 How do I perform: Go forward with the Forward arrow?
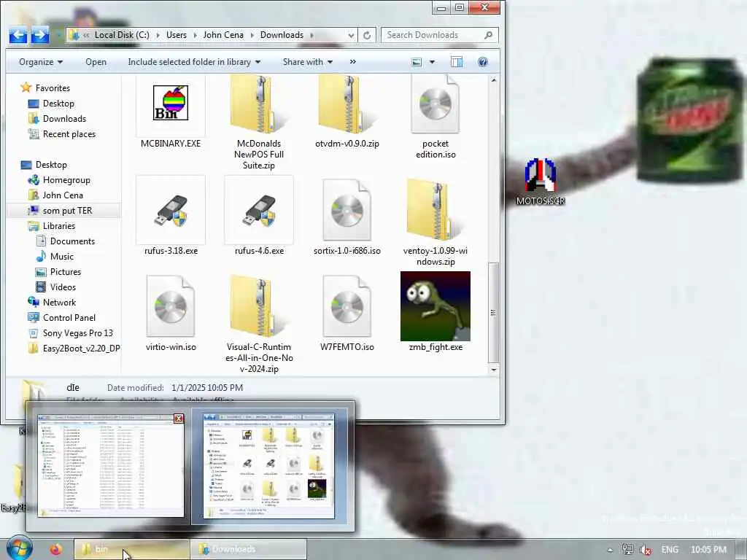tap(40, 35)
